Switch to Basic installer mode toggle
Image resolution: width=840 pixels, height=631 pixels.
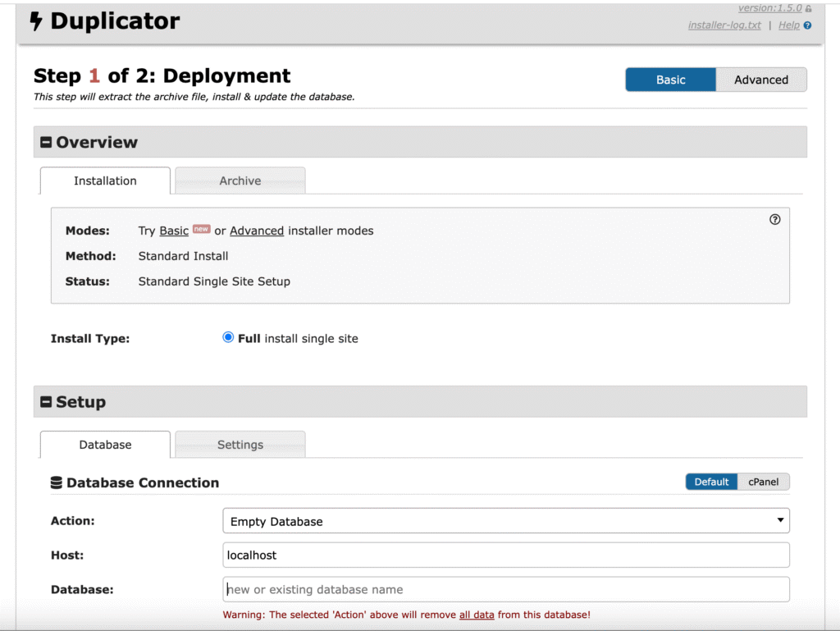tap(671, 80)
